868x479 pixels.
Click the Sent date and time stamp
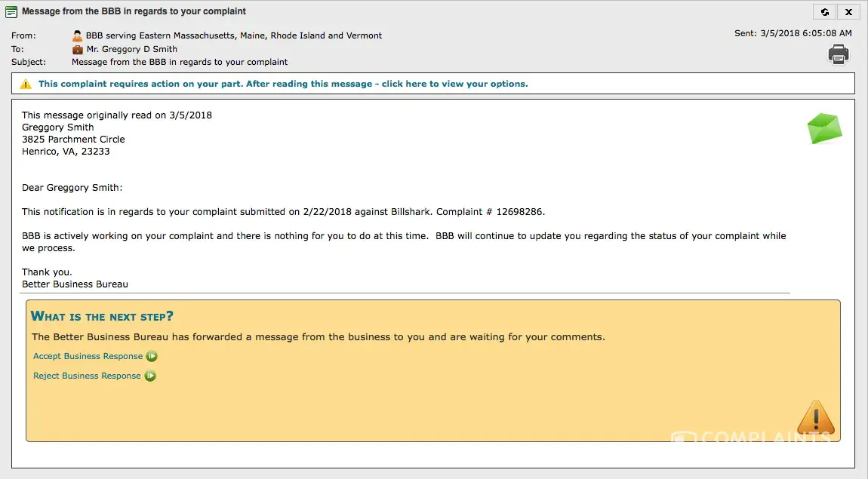(x=793, y=33)
